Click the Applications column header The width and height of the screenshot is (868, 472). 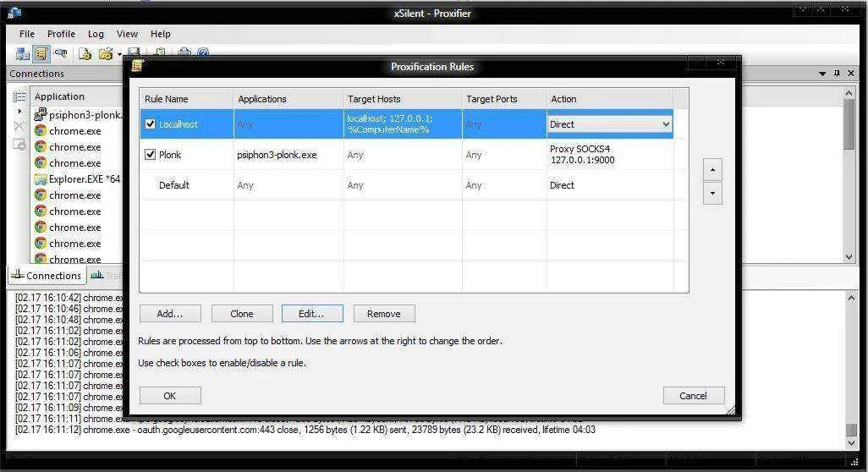(x=288, y=99)
